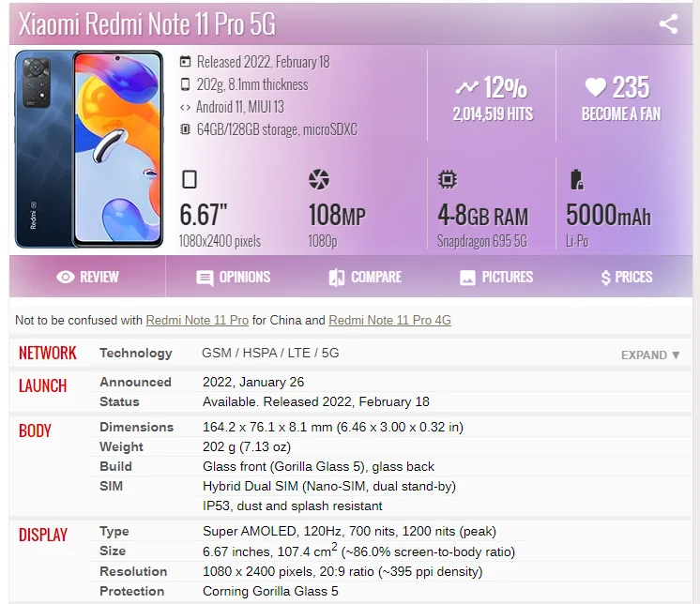Click the 2,014,519 HITS popularity stat
The height and width of the screenshot is (604, 700).
coord(493,114)
